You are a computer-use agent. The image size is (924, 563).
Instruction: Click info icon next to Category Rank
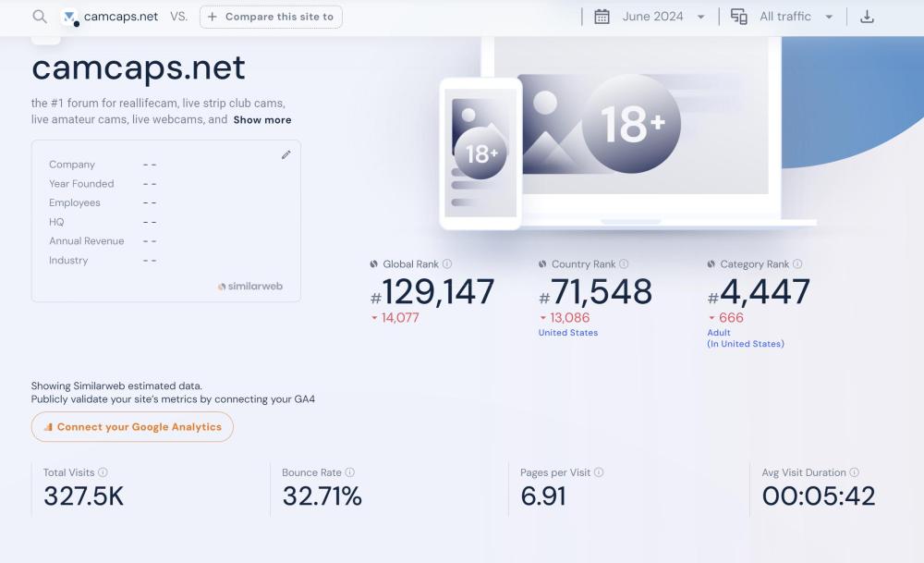pyautogui.click(x=797, y=264)
